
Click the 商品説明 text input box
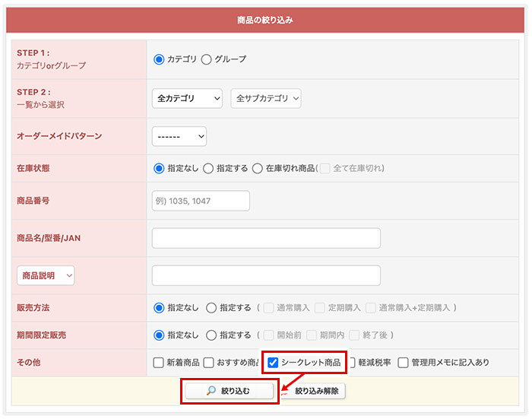pyautogui.click(x=266, y=275)
